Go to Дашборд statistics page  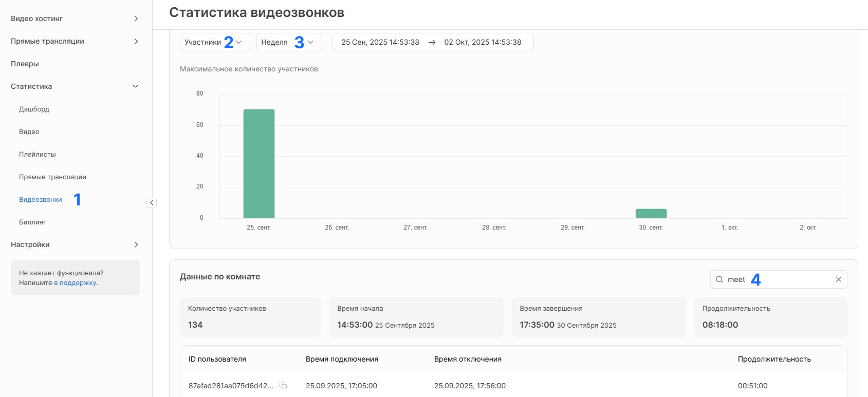coord(34,109)
